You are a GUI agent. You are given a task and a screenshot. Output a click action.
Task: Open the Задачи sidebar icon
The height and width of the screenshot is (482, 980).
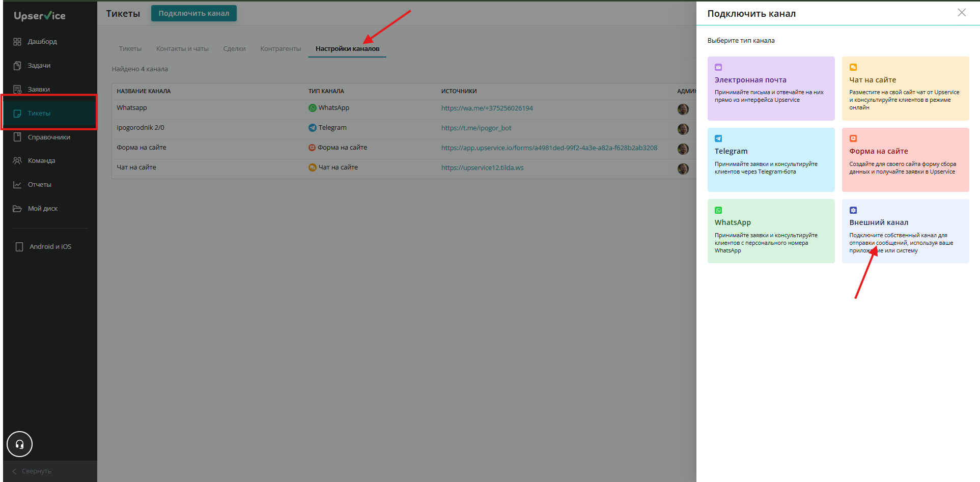tap(17, 66)
